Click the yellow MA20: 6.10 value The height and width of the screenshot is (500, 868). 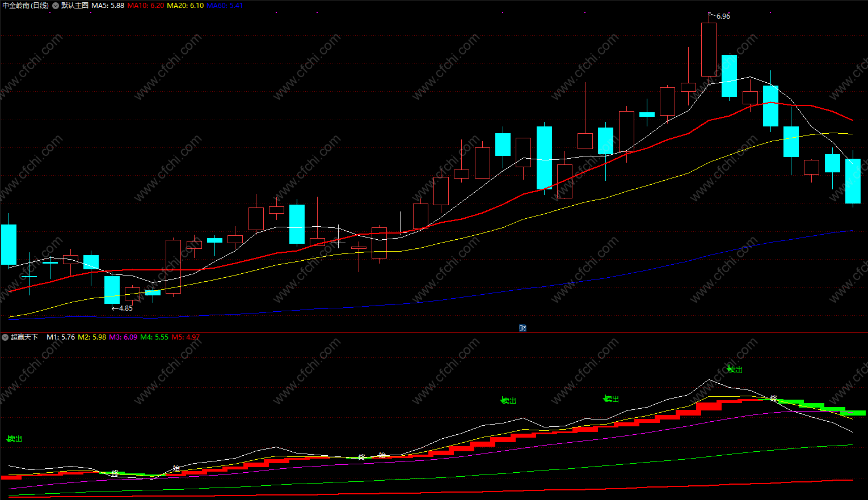[185, 6]
